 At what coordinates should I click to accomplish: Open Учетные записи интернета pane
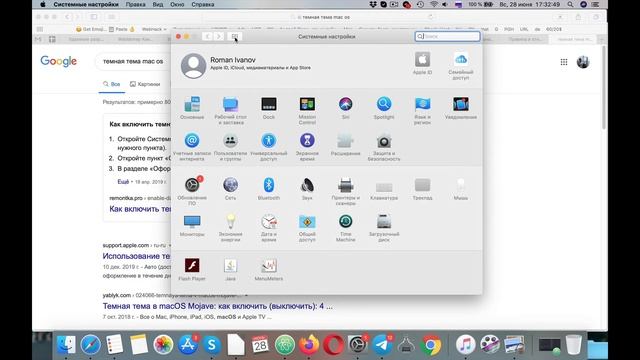(192, 147)
